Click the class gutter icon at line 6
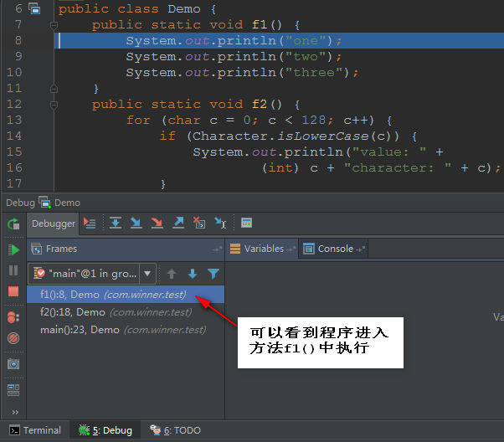Image resolution: width=504 pixels, height=442 pixels. pos(34,8)
